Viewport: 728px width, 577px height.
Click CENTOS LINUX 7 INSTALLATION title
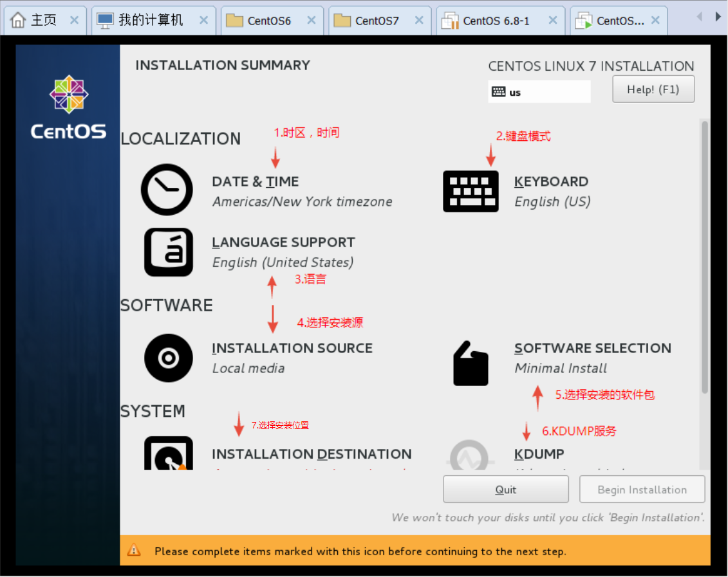[591, 66]
